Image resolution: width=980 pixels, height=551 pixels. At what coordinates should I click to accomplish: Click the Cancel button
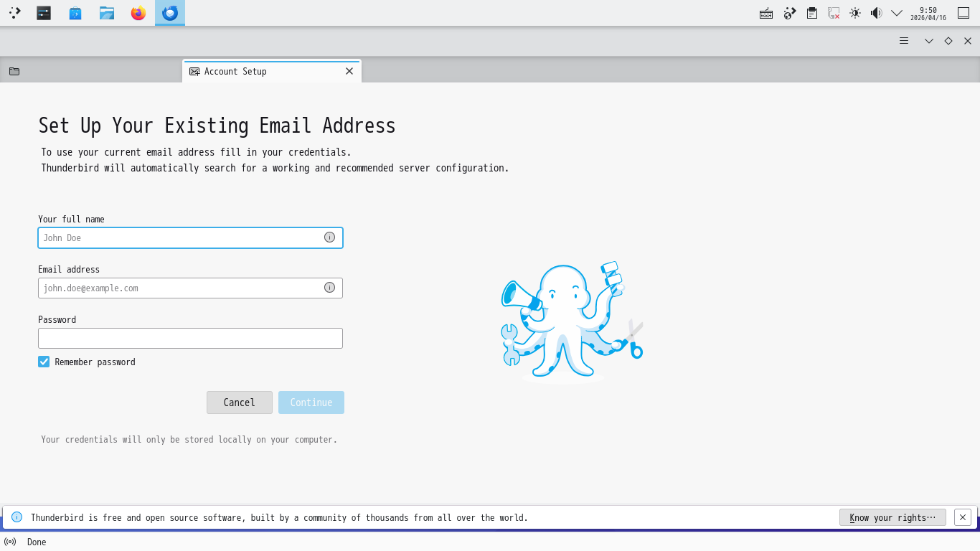click(x=240, y=402)
